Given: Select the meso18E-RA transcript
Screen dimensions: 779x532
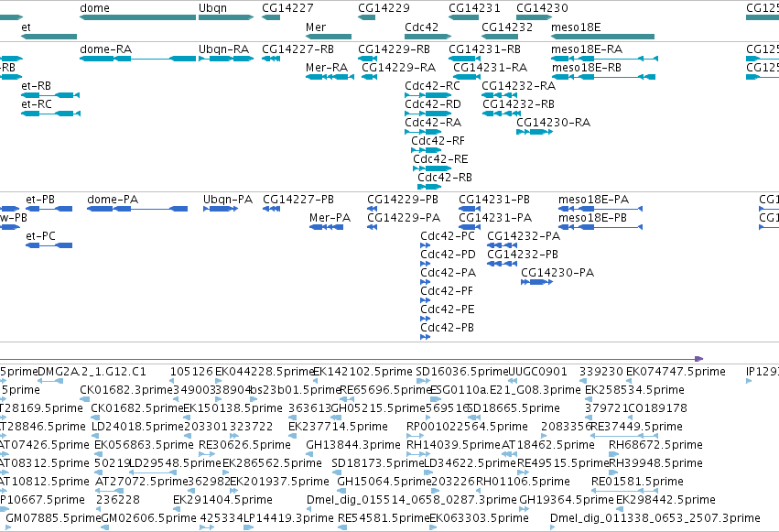Looking at the screenshot, I should tap(605, 59).
